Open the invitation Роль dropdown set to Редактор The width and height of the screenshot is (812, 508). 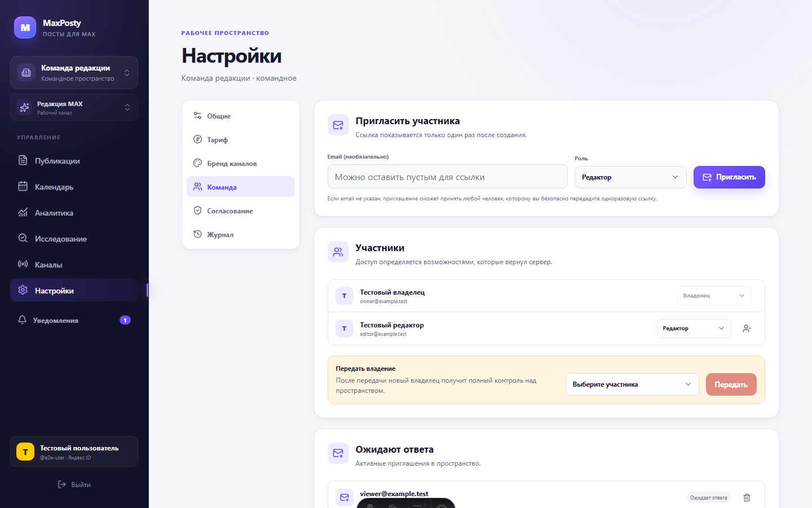(630, 177)
